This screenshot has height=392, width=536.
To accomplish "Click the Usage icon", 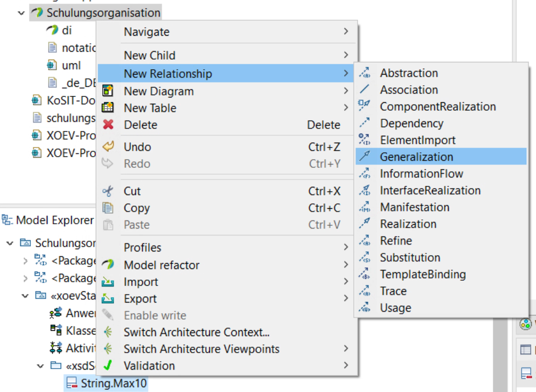I will [x=364, y=307].
